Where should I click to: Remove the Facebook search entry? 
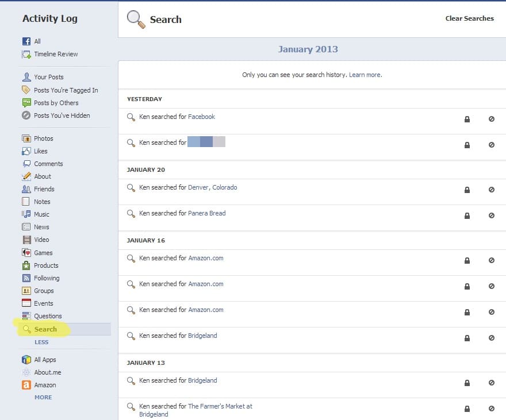492,119
